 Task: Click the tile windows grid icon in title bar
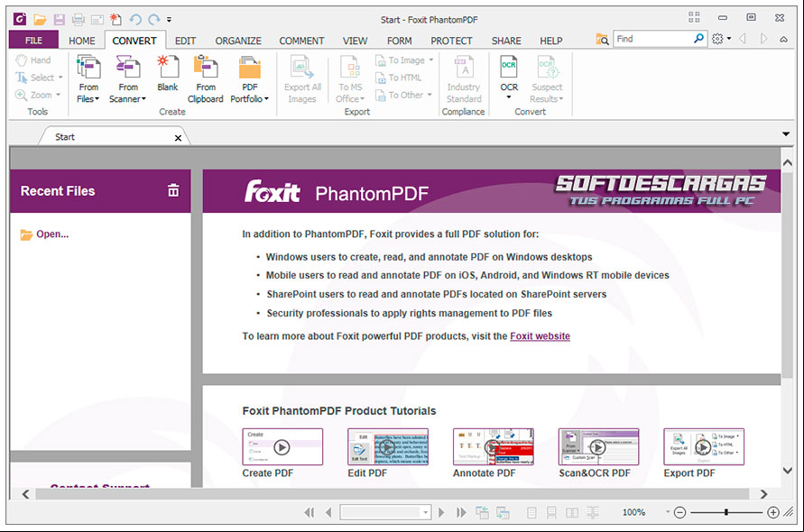tap(694, 17)
